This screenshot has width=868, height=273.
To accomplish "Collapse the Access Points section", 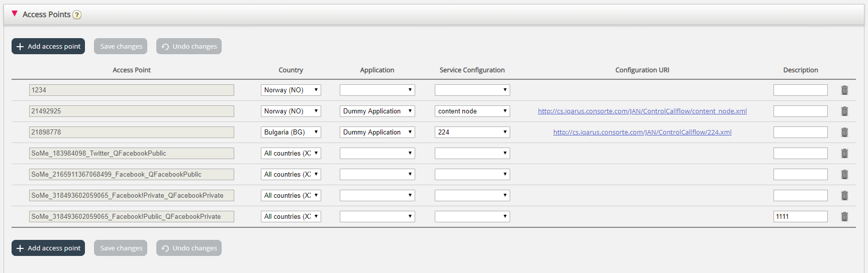I will [x=15, y=14].
